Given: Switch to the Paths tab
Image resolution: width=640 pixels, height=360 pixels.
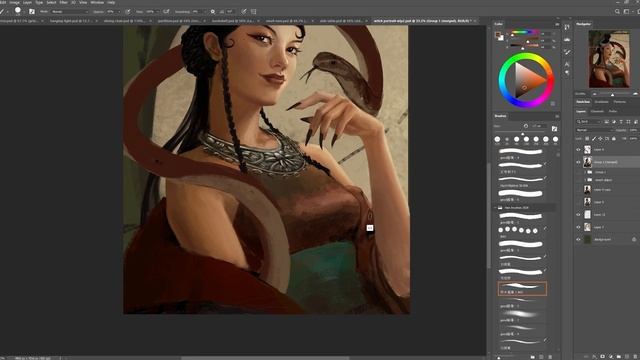Looking at the screenshot, I should pyautogui.click(x=613, y=111).
